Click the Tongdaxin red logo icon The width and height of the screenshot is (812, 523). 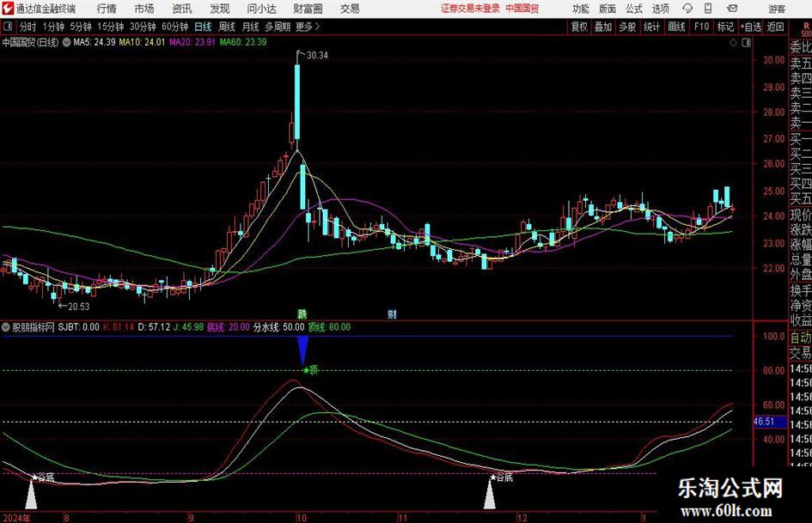pyautogui.click(x=9, y=9)
